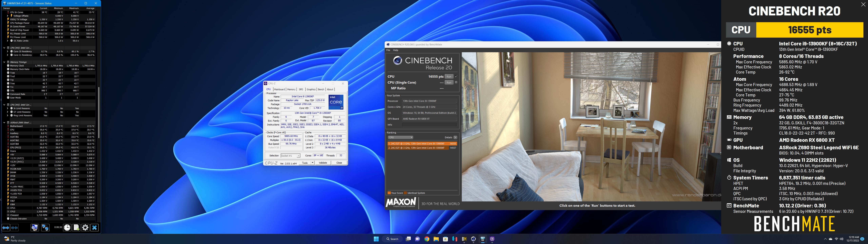Toggle checkbox next to CPU Run button
868x244 pixels.
coord(456,76)
